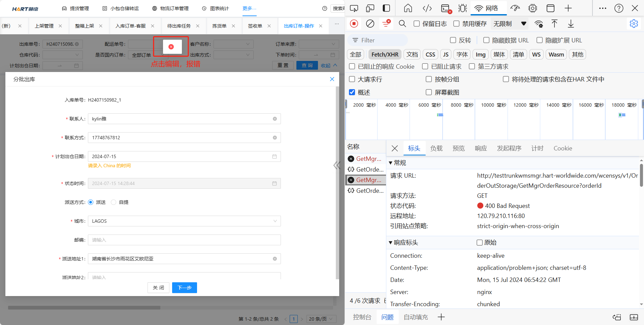Screen dimensions: 644x325
Task: Click the 下一步 button
Action: [x=184, y=288]
